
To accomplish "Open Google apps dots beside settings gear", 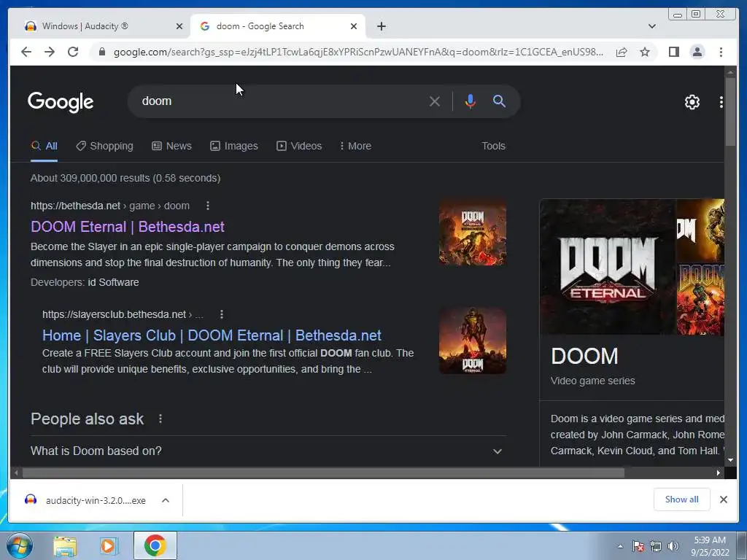I will click(721, 102).
